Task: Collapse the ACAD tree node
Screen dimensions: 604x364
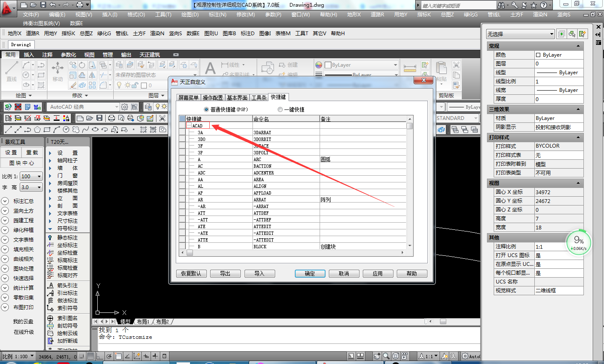Action: point(189,126)
